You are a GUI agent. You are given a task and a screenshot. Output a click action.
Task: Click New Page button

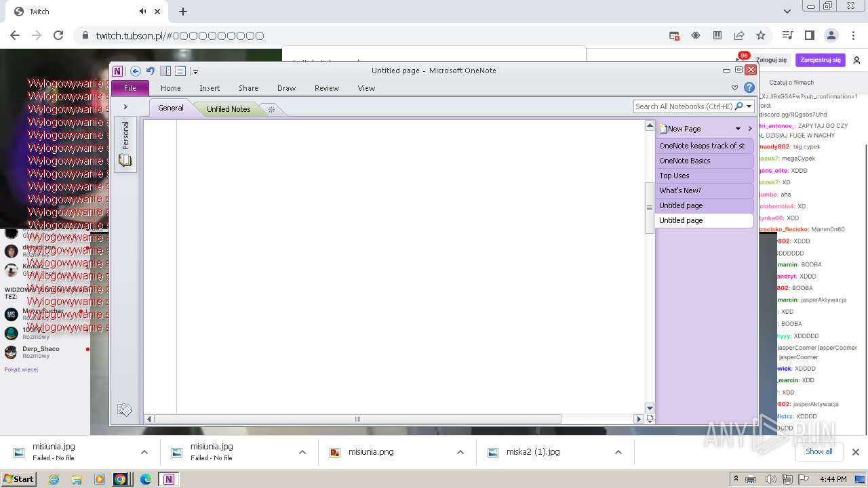[x=680, y=129]
